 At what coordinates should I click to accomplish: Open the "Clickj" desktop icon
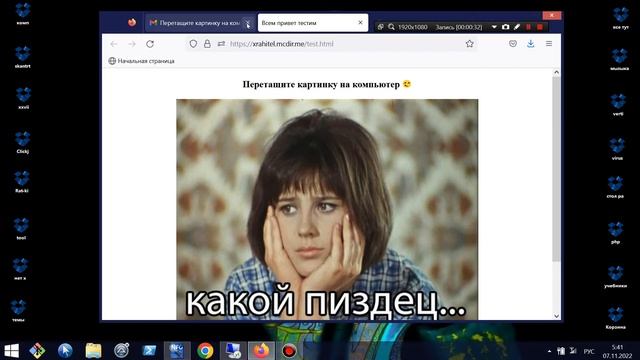click(22, 142)
